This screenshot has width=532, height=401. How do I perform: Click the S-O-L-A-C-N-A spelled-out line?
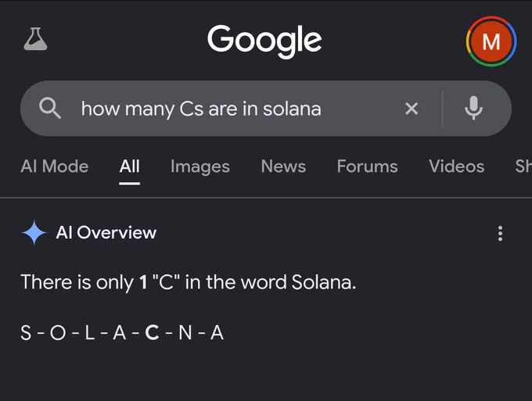coord(122,332)
